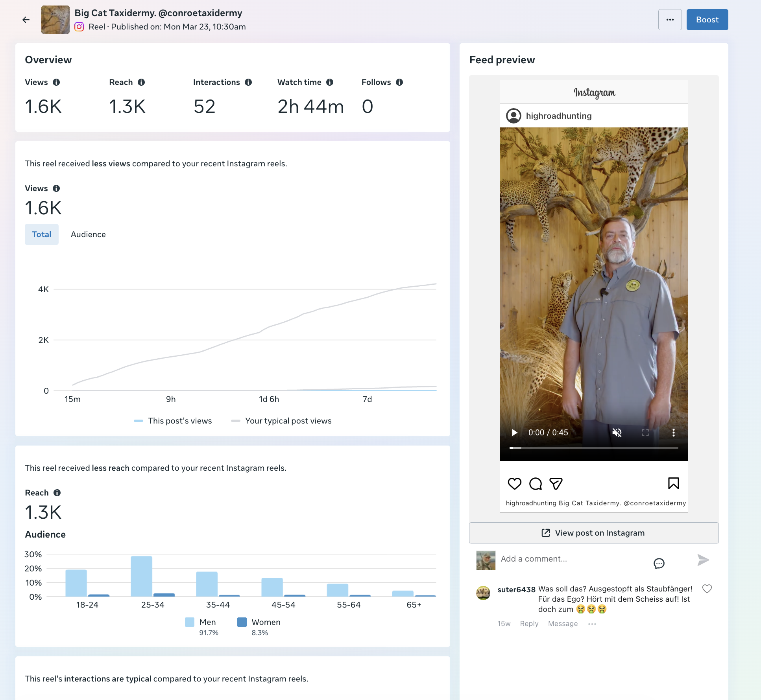
Task: Enter fullscreen for the reel video
Action: [x=645, y=433]
